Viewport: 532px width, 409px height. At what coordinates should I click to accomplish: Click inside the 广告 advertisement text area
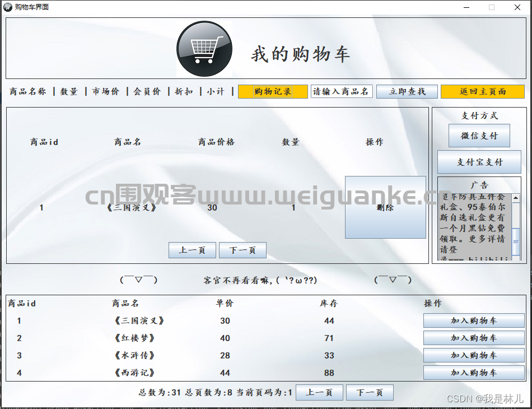pyautogui.click(x=475, y=227)
